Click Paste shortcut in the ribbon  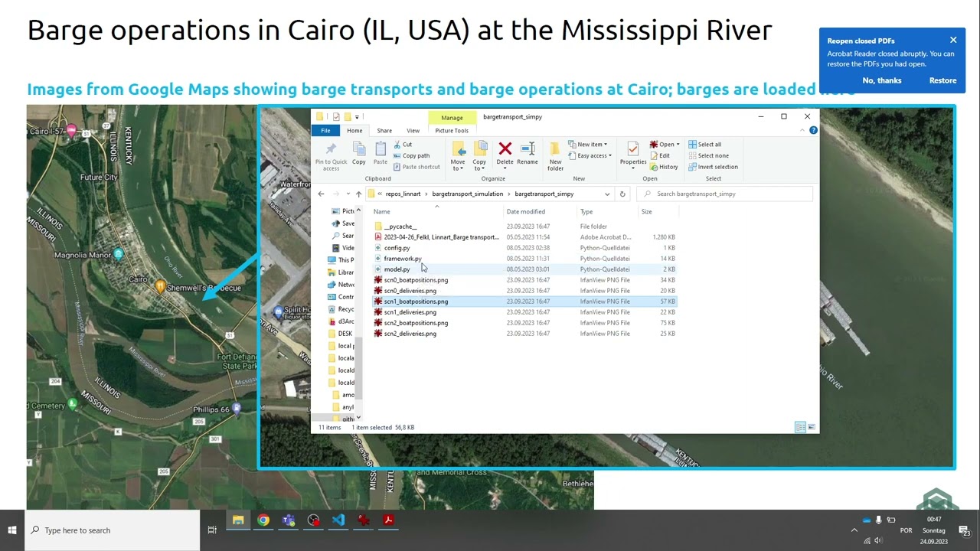point(416,167)
